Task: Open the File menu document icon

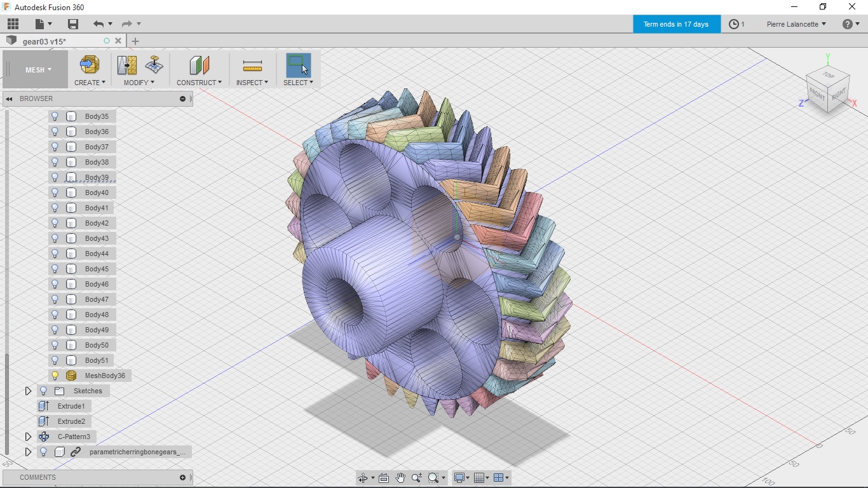Action: pos(40,24)
